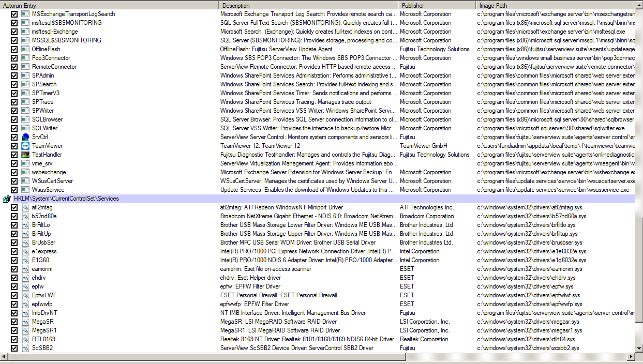Uncheck the TeamViewer autorun entry
This screenshot has width=643, height=364.
14,146
